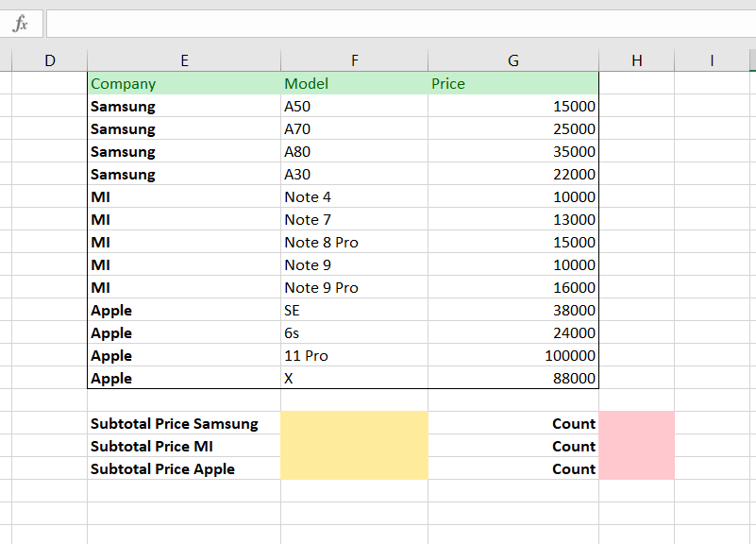Click the Price header cell

click(513, 83)
